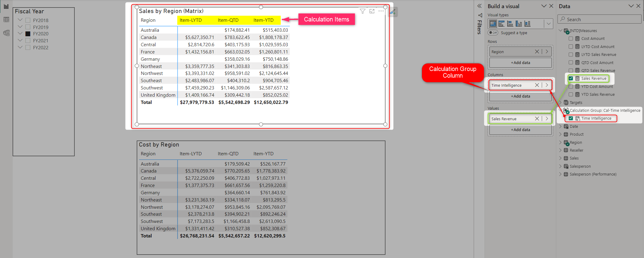Pick the clustered column chart visual type

coord(519,24)
